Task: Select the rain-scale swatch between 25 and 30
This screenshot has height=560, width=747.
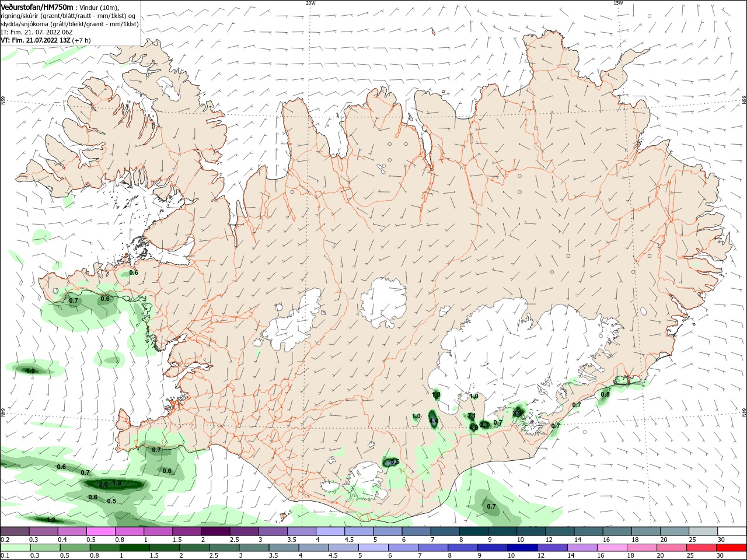Action: click(703, 548)
